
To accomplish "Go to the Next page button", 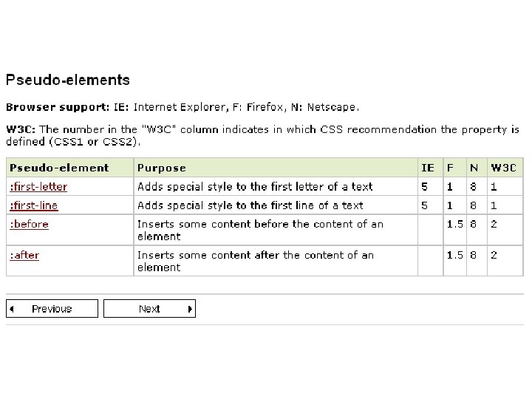I will click(x=149, y=308).
